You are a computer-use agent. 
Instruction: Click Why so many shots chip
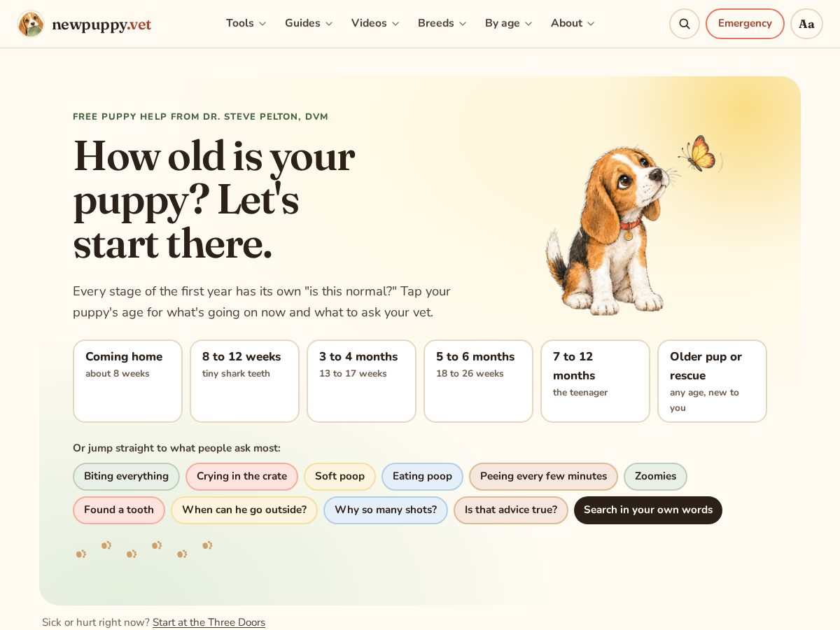(x=386, y=510)
